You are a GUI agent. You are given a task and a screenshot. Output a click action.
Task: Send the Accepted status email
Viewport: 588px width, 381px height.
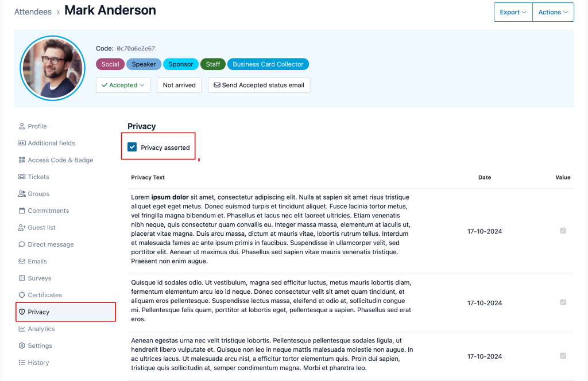(x=259, y=85)
